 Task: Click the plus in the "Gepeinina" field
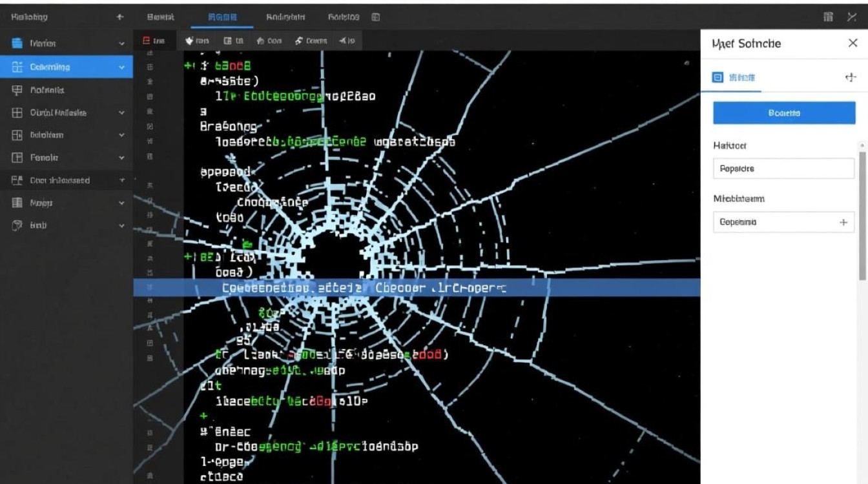(x=843, y=222)
